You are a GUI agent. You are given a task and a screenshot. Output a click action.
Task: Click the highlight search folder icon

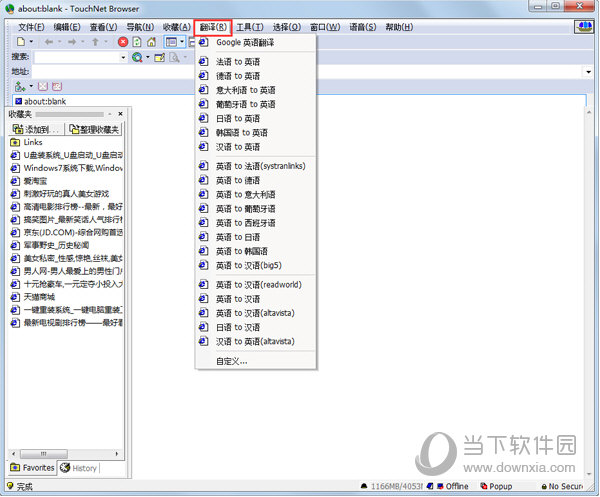(160, 57)
